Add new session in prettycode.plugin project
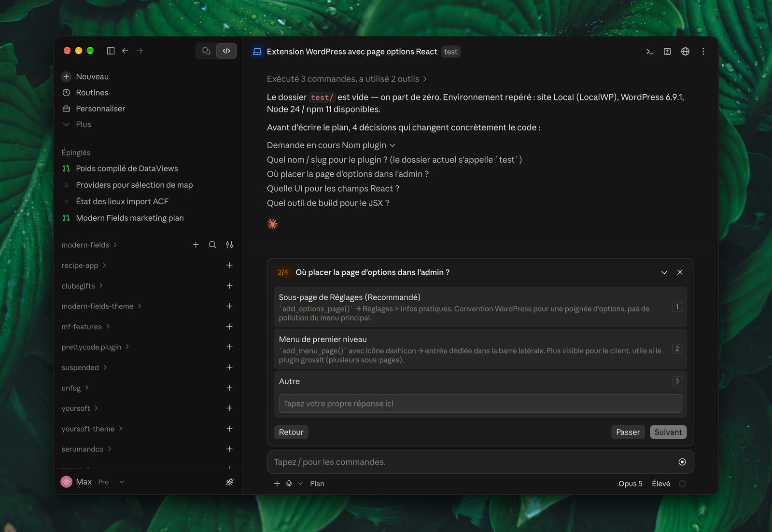 [x=229, y=347]
